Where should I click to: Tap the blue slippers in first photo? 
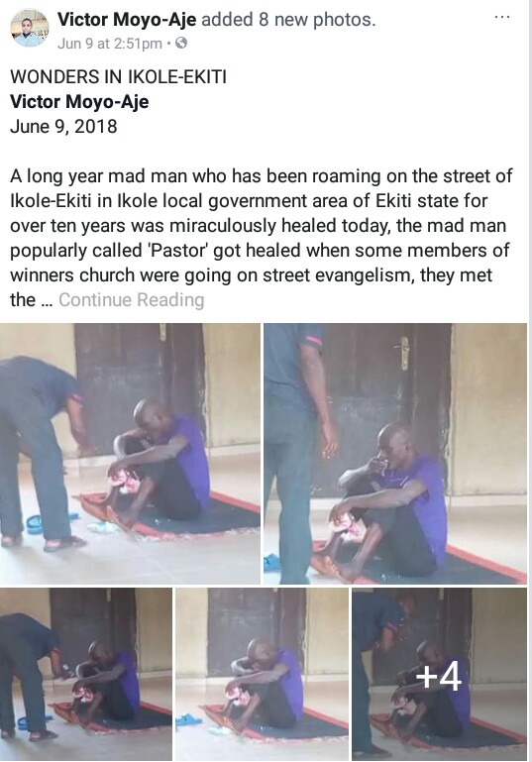point(40,523)
